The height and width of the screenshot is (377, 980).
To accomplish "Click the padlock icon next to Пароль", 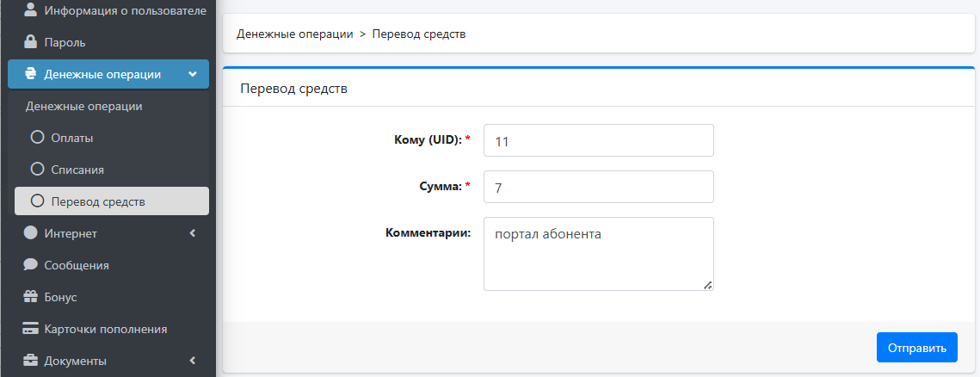I will (x=30, y=42).
